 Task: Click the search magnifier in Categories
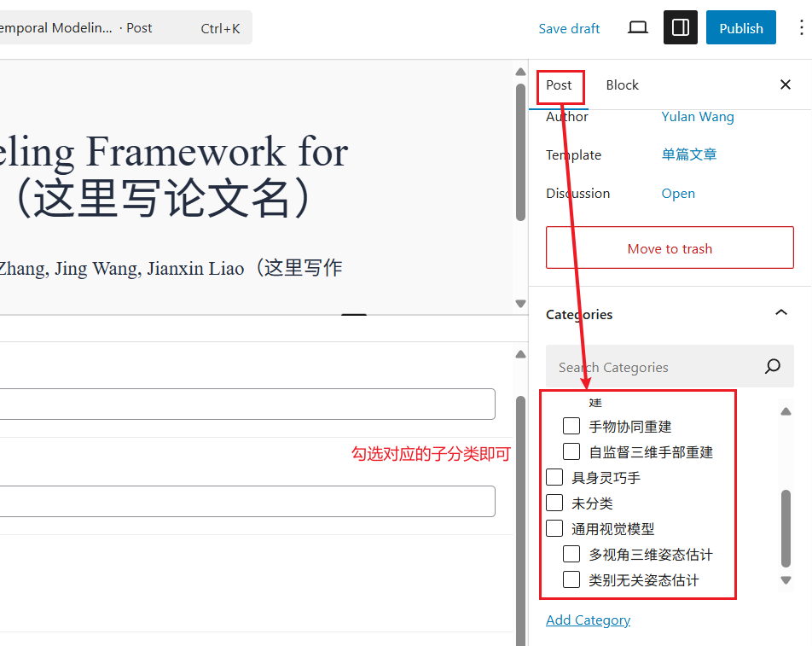(x=773, y=367)
